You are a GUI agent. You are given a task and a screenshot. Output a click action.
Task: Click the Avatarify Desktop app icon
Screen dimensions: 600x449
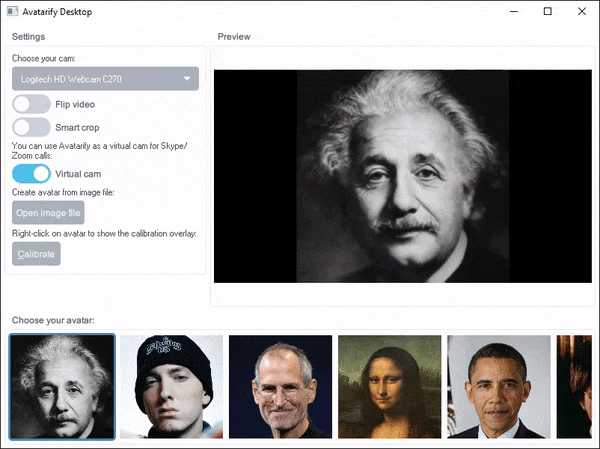12,11
